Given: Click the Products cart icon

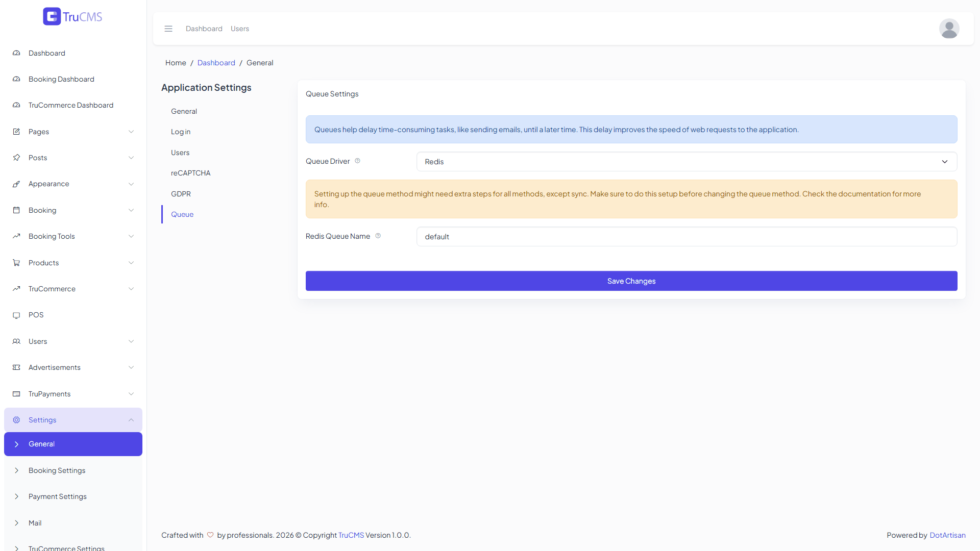Looking at the screenshot, I should [x=16, y=263].
